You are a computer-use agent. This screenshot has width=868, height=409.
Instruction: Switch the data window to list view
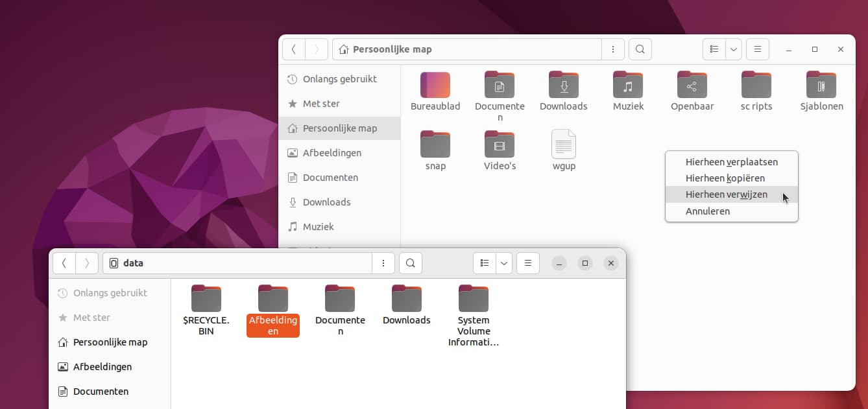click(484, 263)
